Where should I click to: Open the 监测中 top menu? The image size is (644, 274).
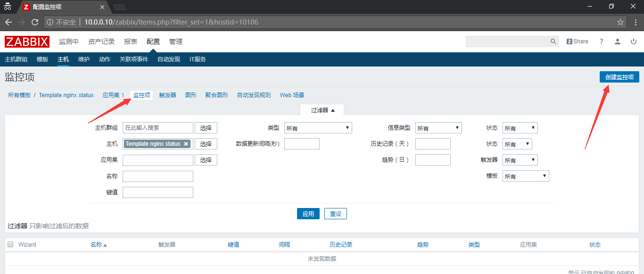[x=69, y=42]
